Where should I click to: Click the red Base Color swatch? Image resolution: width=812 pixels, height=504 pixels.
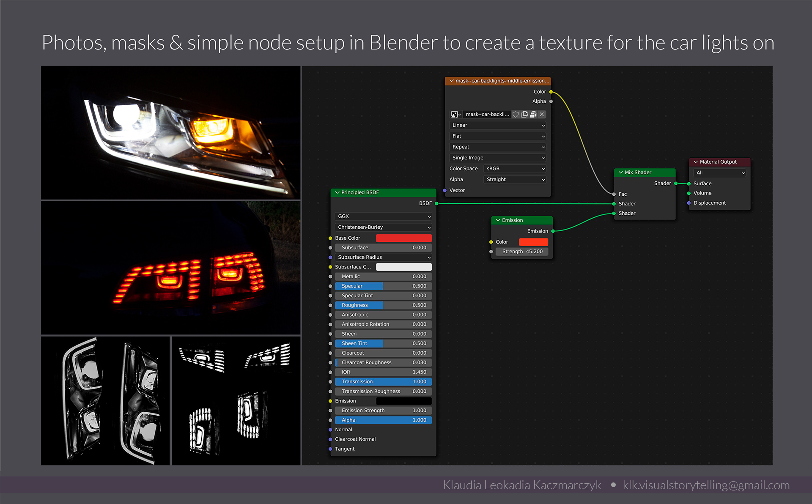tap(403, 238)
